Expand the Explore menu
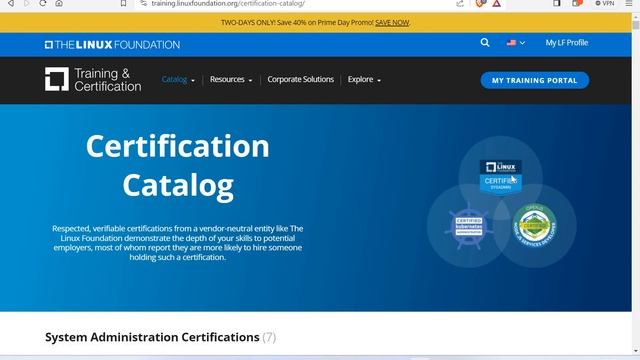 click(364, 80)
